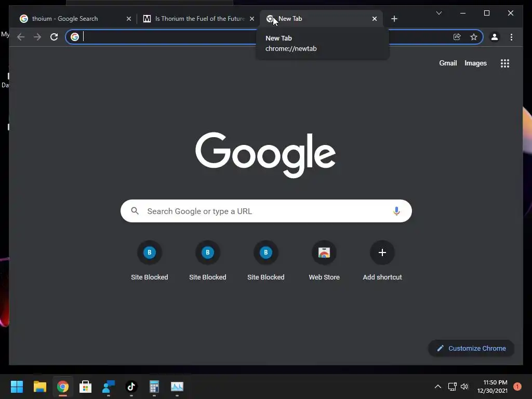Open Microsoft Store from taskbar
This screenshot has height=399, width=532.
coord(86,387)
